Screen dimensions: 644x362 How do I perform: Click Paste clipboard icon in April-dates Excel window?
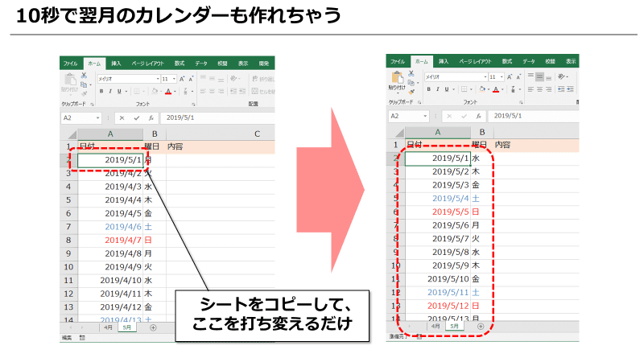click(69, 80)
